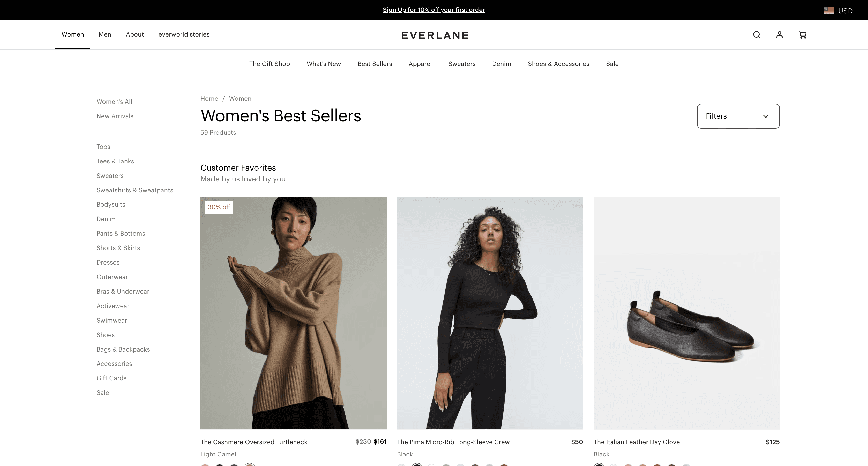Select the Men tab
This screenshot has height=466, width=868.
tap(105, 34)
